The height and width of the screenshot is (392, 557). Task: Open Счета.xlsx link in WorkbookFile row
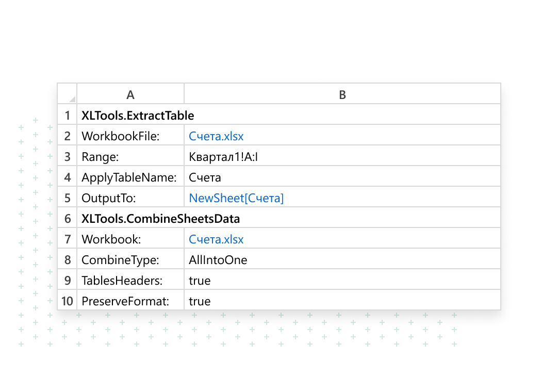tap(216, 136)
